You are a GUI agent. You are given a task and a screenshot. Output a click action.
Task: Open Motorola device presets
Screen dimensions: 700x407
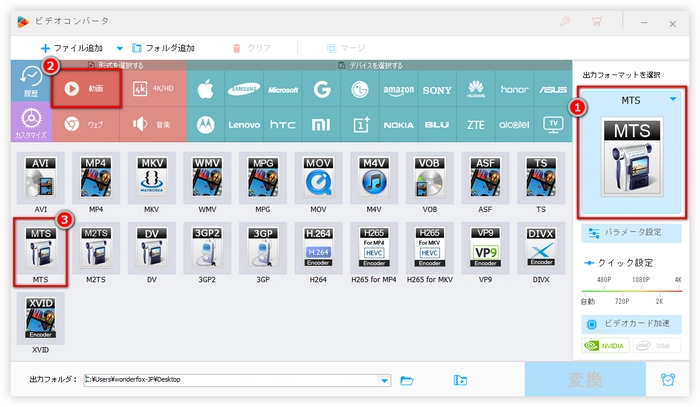[x=206, y=125]
